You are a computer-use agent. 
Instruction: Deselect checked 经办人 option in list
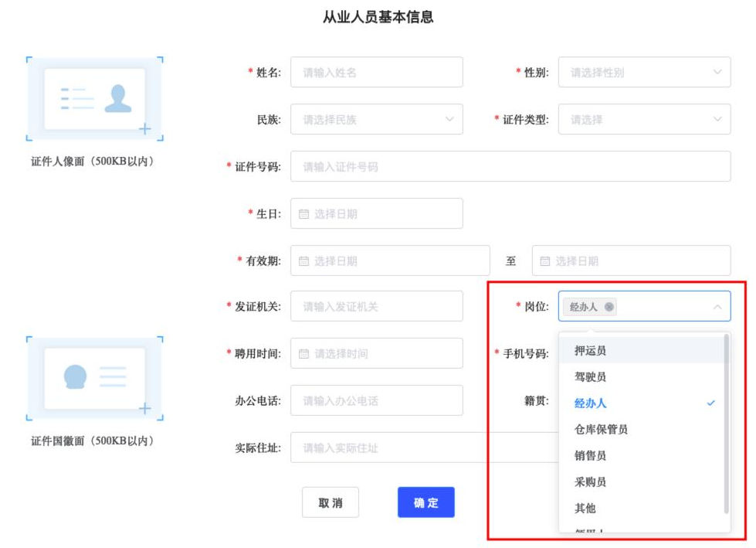click(591, 403)
